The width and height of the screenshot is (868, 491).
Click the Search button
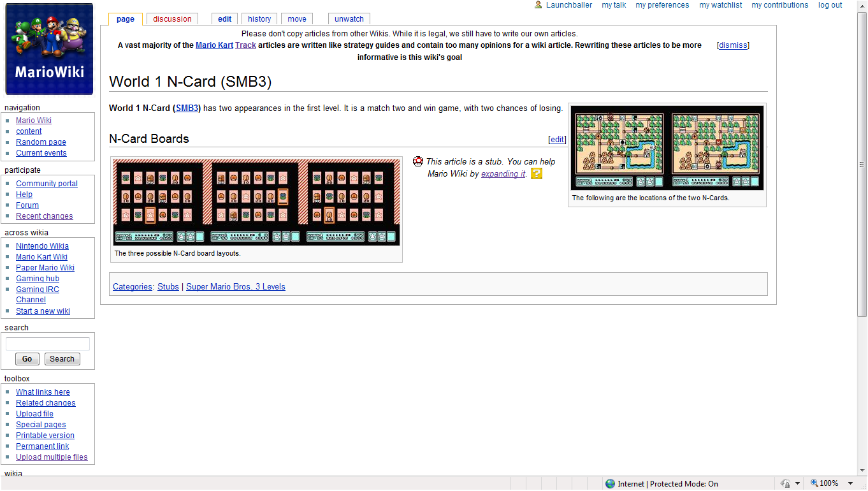tap(62, 359)
